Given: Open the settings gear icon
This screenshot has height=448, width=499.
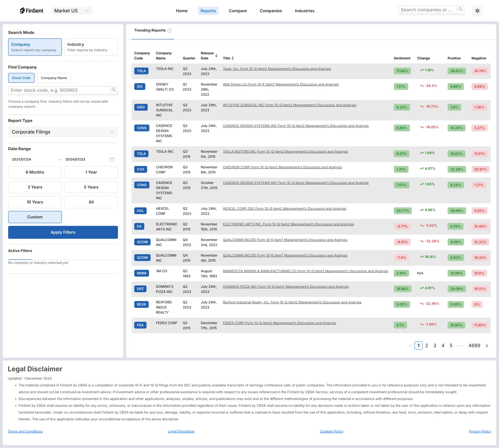Looking at the screenshot, I should tap(477, 11).
